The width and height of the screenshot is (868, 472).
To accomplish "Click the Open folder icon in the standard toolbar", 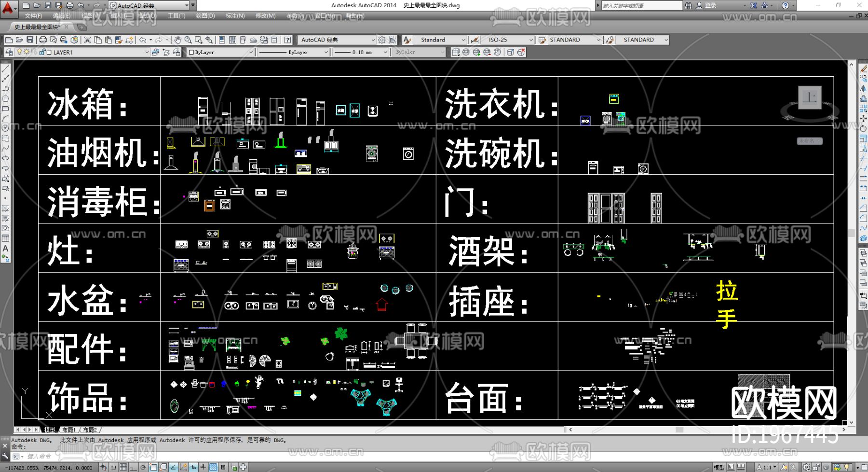I will (19, 40).
